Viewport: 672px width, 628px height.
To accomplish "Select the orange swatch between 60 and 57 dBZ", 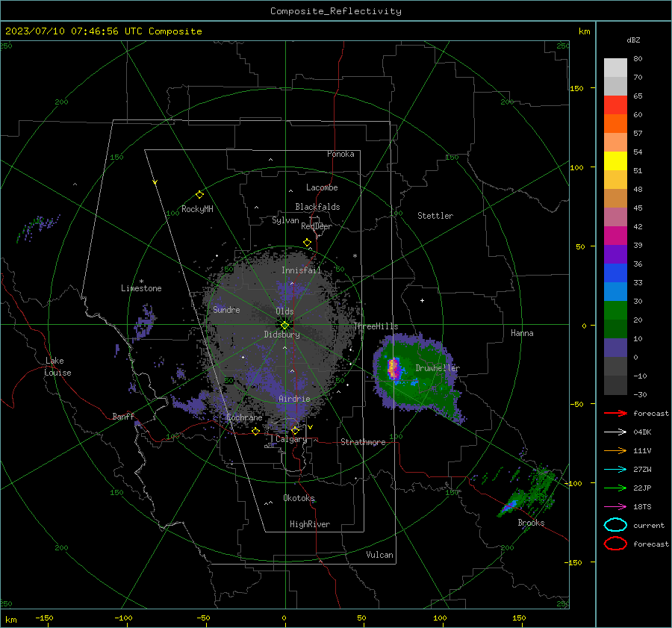I will (x=615, y=124).
